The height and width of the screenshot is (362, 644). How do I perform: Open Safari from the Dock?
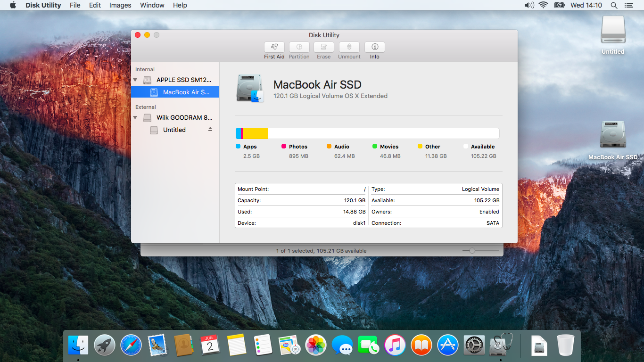[x=131, y=345]
